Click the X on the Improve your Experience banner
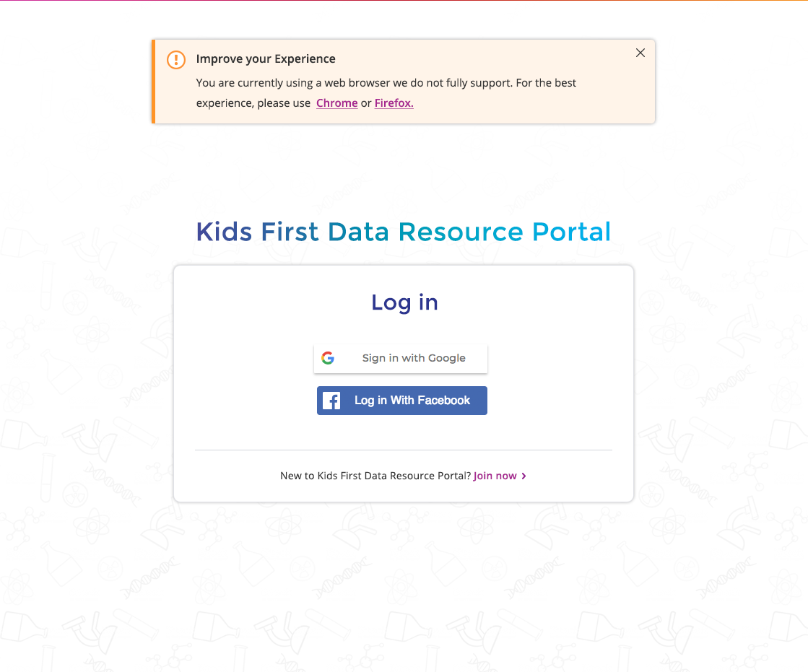Viewport: 808px width, 672px height. (x=640, y=53)
